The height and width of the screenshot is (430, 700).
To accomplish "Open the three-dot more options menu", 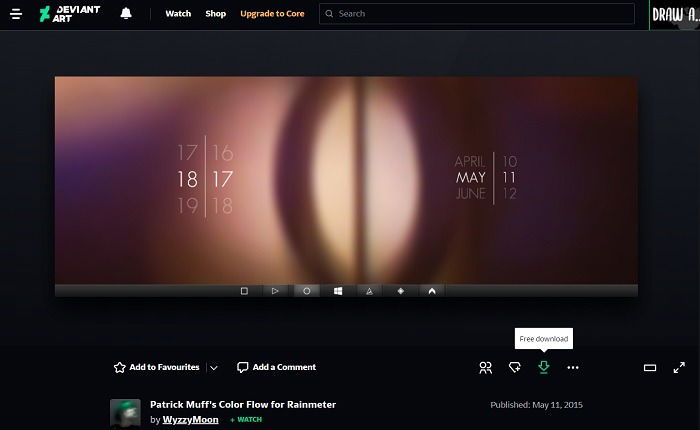I will tap(573, 367).
